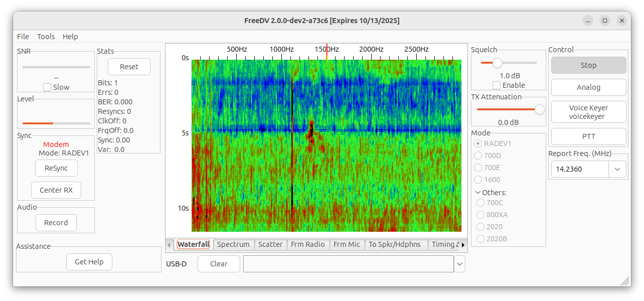
Task: Click the '0.0 dB' attenuation value
Action: [509, 122]
